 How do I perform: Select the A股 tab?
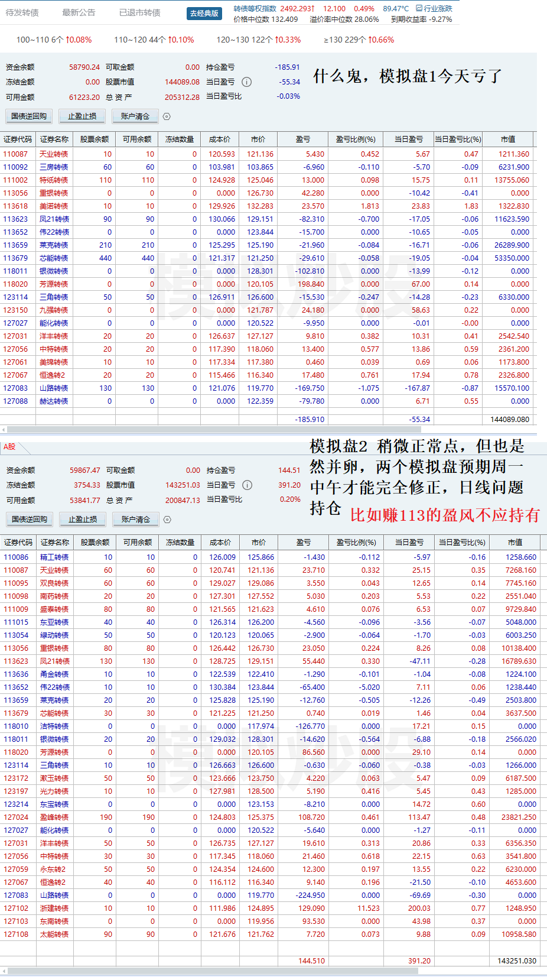[x=9, y=447]
